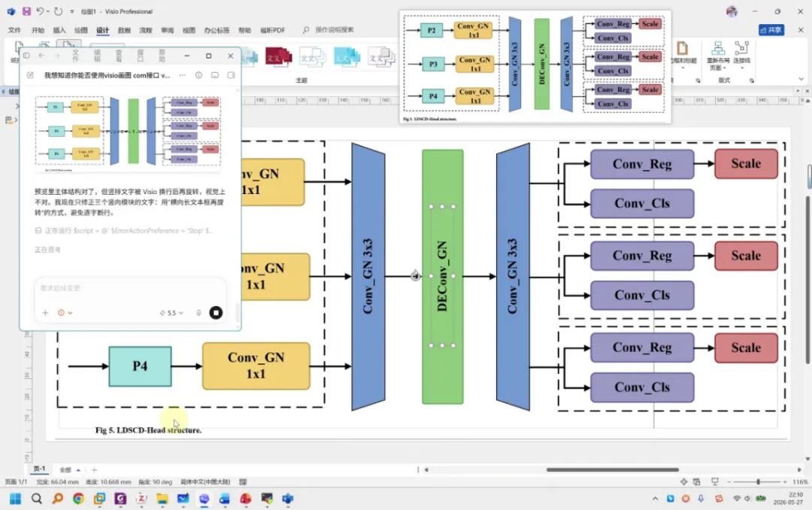Adjust the zoom slider in status bar
This screenshot has height=510, width=812.
pyautogui.click(x=758, y=482)
